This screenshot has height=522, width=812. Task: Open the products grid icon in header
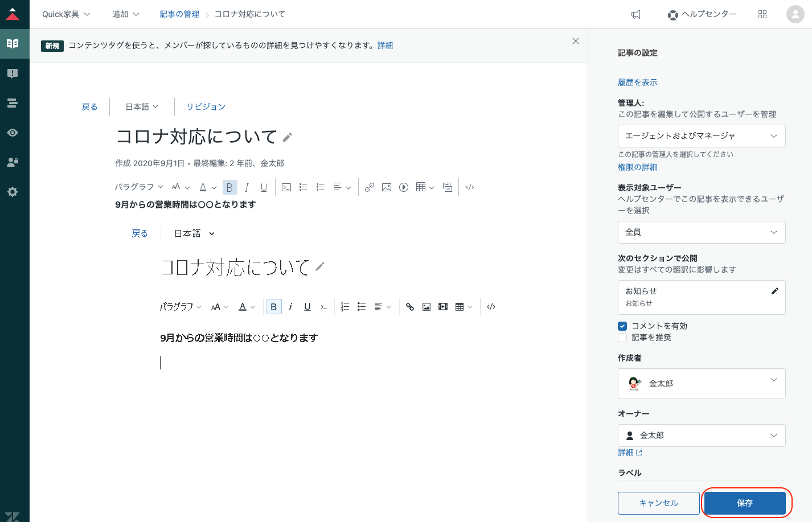[762, 14]
